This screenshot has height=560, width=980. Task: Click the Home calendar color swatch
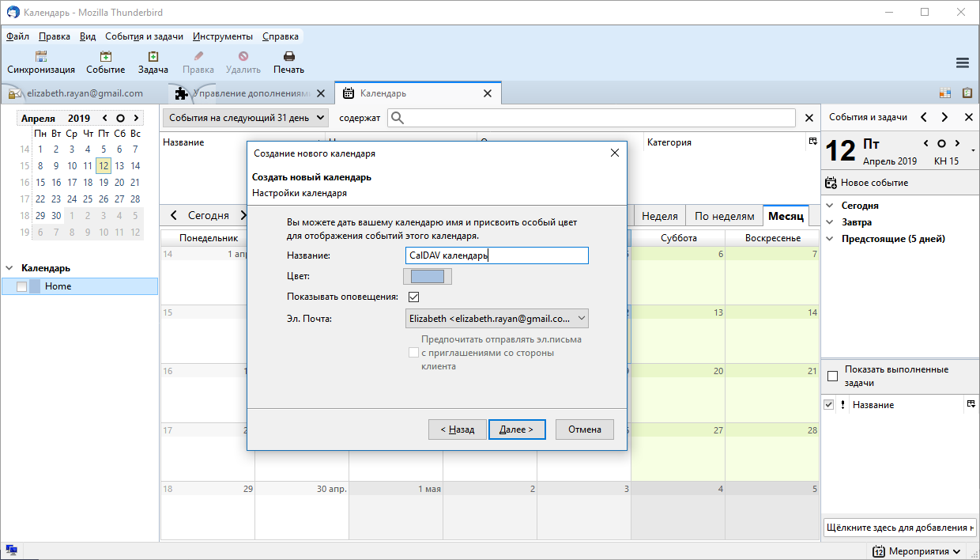pos(35,286)
